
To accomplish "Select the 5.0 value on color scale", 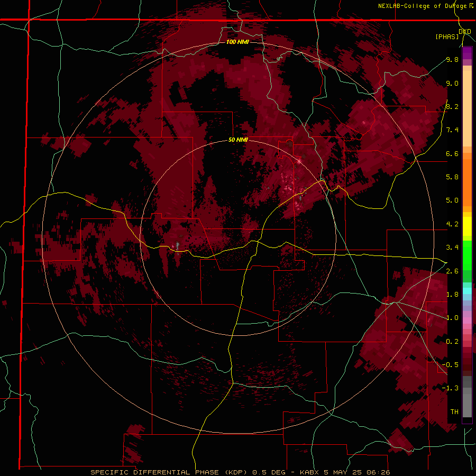I will point(452,200).
